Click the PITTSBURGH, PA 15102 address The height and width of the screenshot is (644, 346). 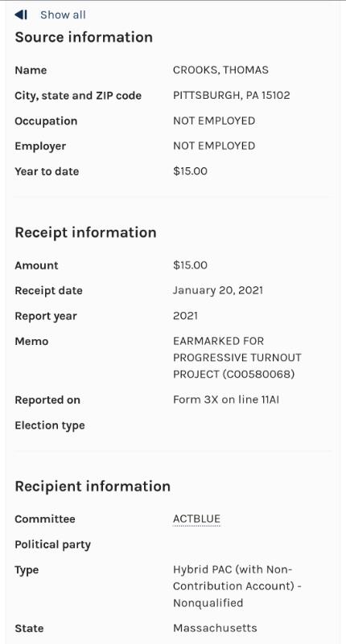coord(232,96)
